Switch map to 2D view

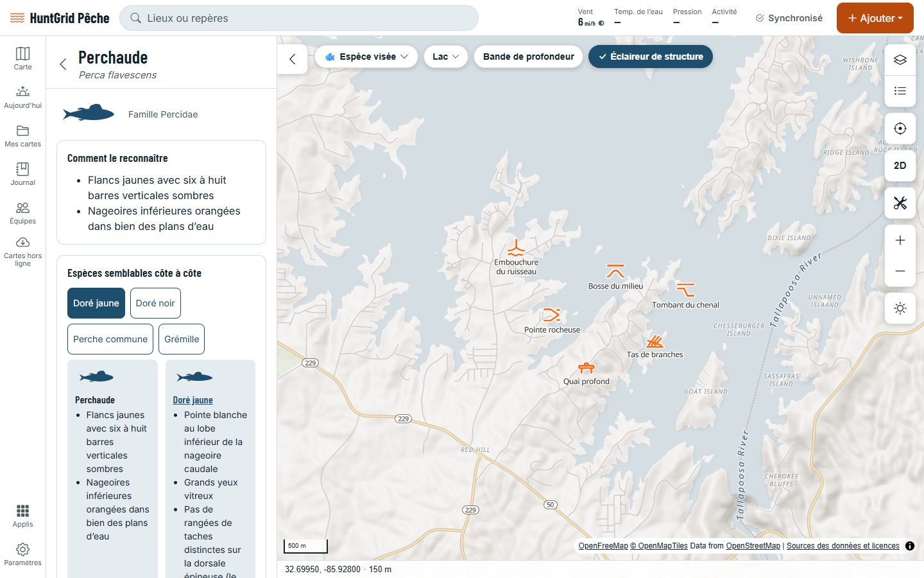pos(900,166)
